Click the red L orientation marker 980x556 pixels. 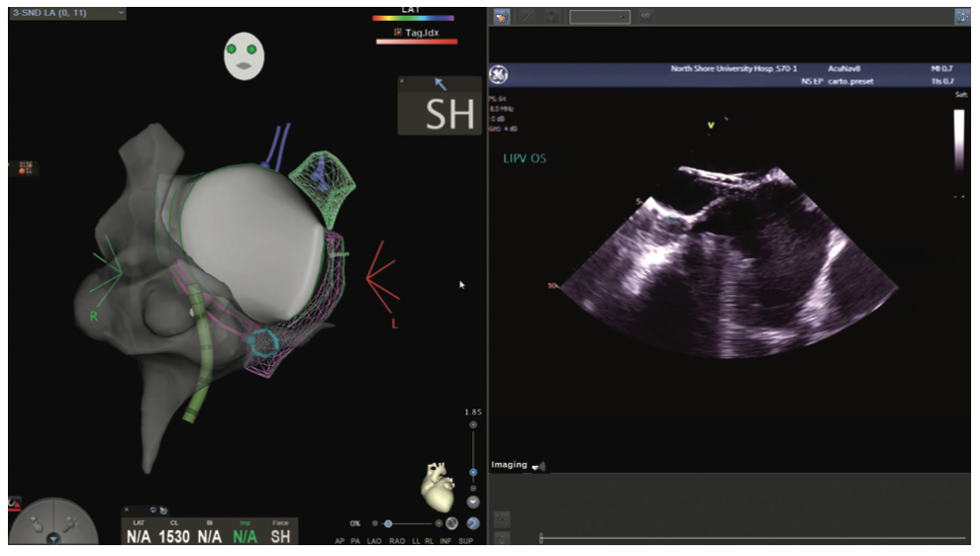[394, 324]
